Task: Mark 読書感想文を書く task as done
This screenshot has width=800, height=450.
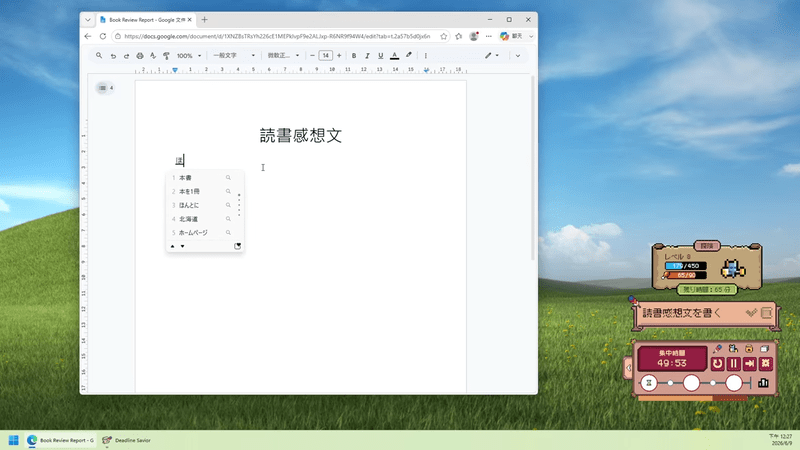Action: point(751,313)
